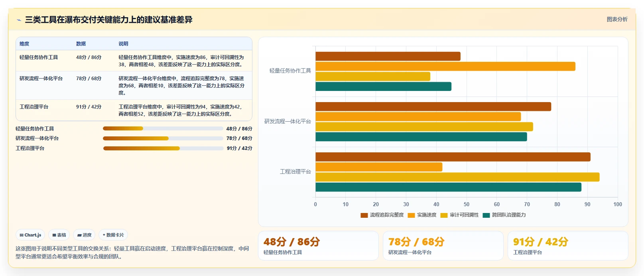This screenshot has height=276, width=644.
Task: Select the 48分 / 86分 stat card
Action: tap(318, 246)
